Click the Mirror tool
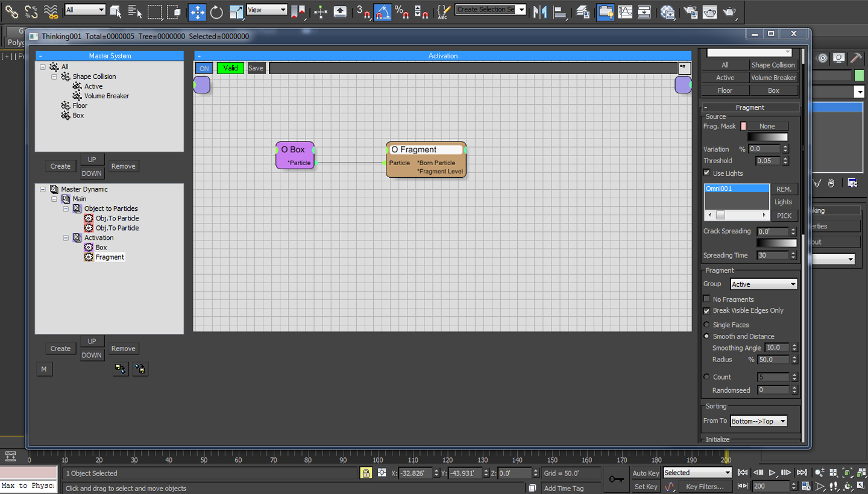 point(540,11)
